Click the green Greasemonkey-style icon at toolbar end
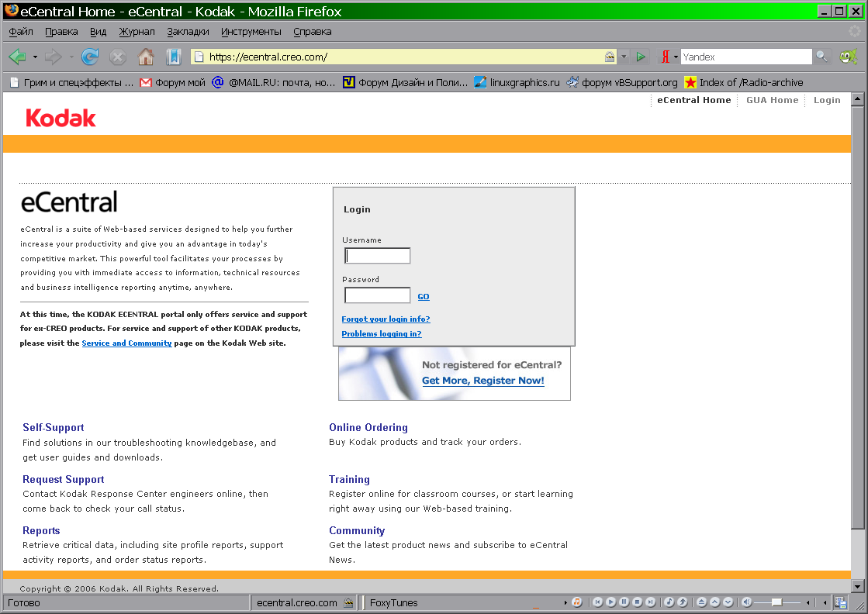This screenshot has height=614, width=868. (848, 57)
